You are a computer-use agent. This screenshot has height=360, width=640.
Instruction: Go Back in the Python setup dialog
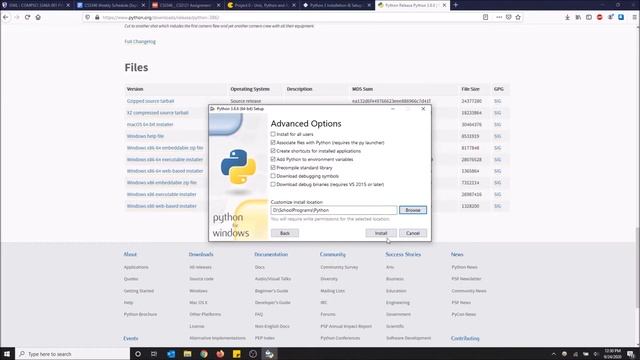tap(284, 233)
